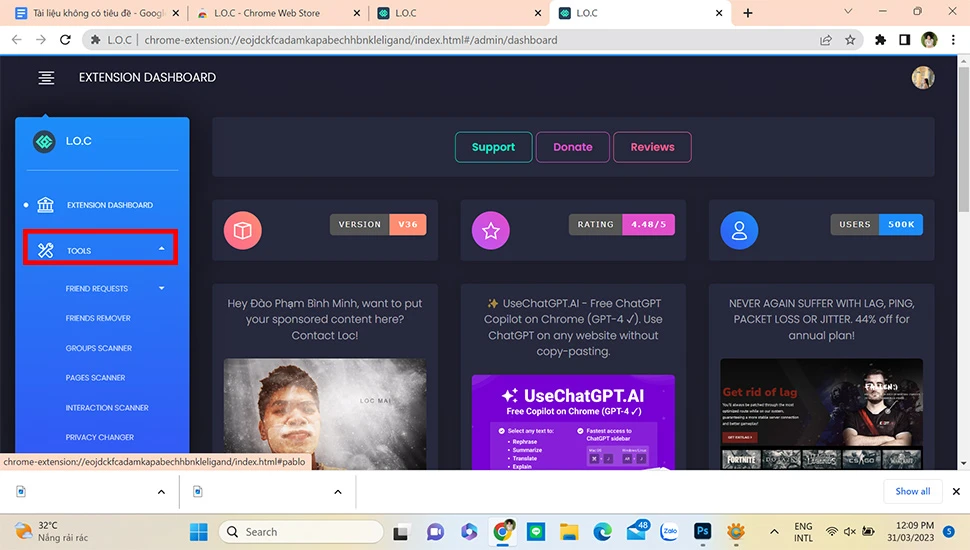Viewport: 970px width, 550px height.
Task: Click the Users person icon
Action: click(x=739, y=230)
